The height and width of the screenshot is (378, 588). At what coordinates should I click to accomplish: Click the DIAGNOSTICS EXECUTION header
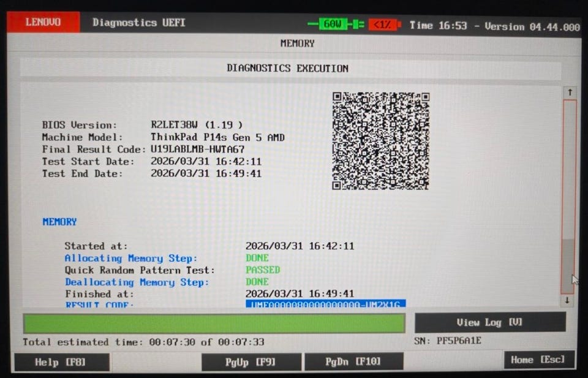click(x=288, y=68)
